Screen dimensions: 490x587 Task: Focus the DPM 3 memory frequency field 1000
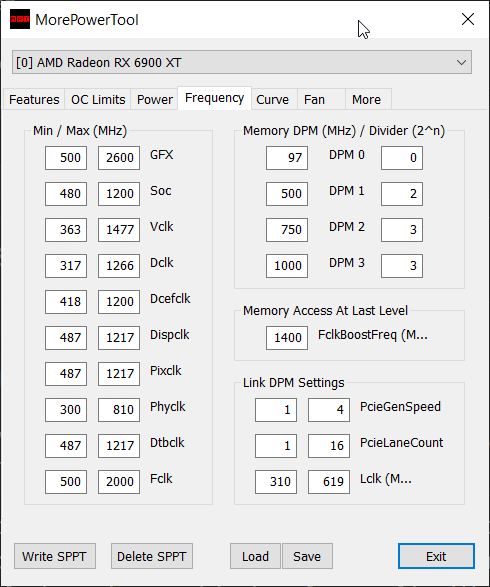coord(287,265)
